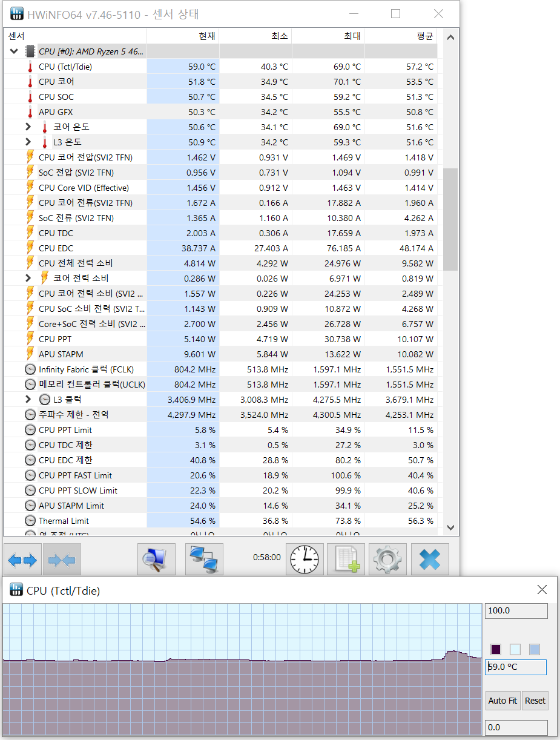
Task: Select the CPU PPT FAST Limit row label
Action: (75, 475)
